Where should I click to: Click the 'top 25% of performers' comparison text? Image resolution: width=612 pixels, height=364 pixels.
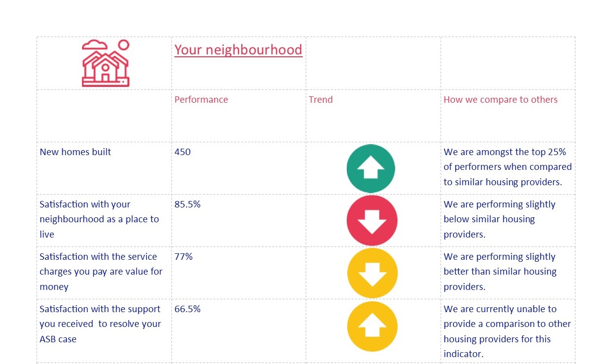[508, 167]
